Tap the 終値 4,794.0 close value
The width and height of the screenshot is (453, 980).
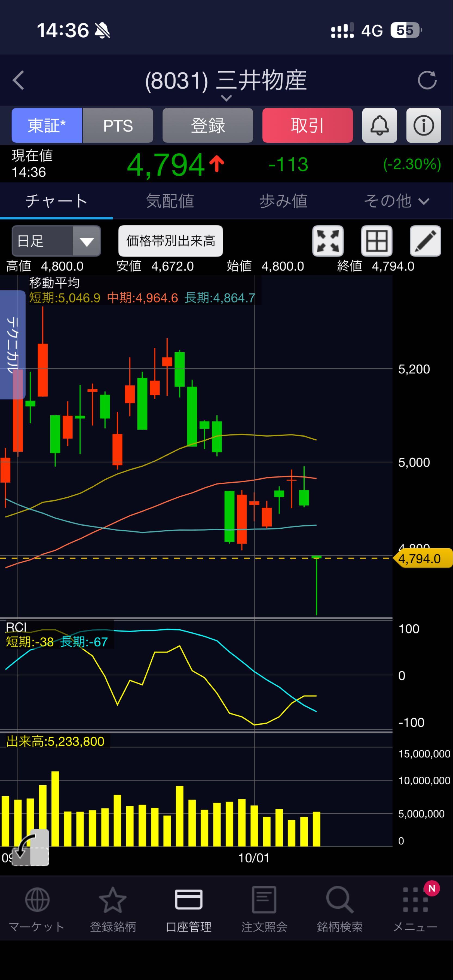[375, 266]
